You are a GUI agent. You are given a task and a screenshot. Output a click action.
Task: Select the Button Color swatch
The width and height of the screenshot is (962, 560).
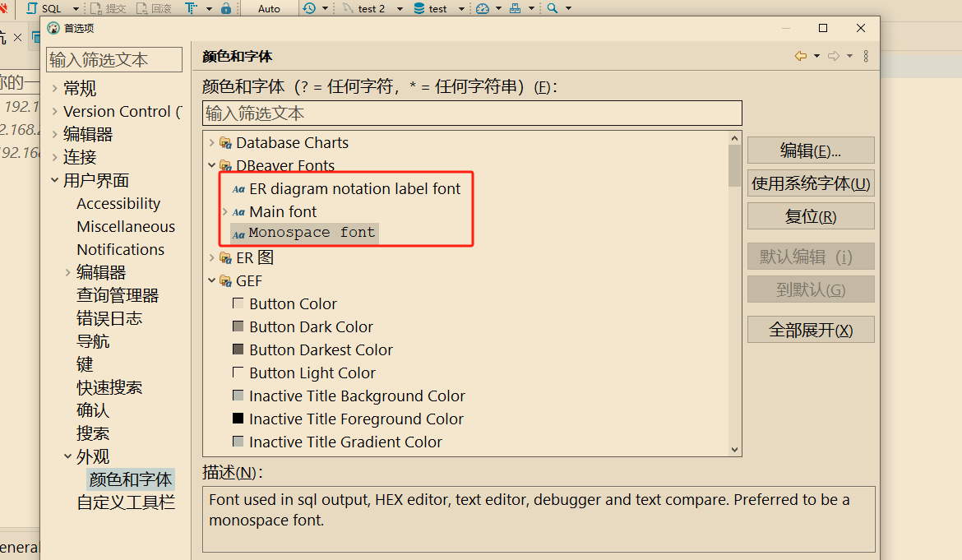pyautogui.click(x=238, y=303)
